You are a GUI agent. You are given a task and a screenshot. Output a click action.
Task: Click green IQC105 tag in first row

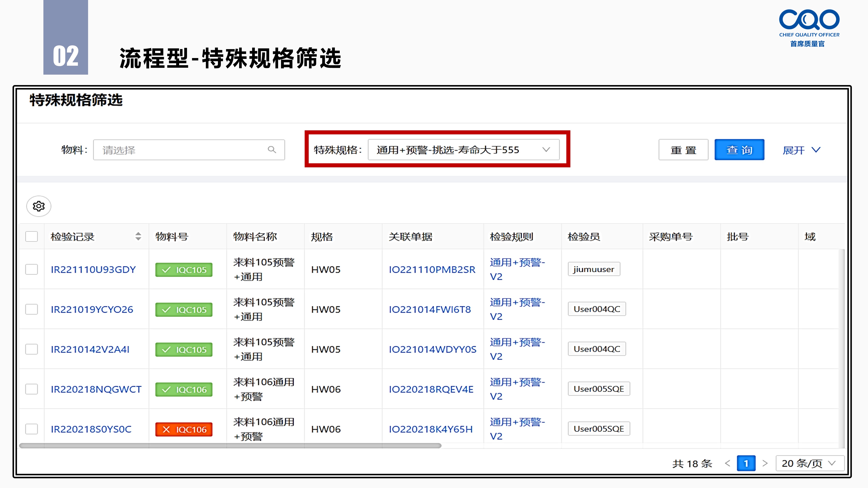184,270
